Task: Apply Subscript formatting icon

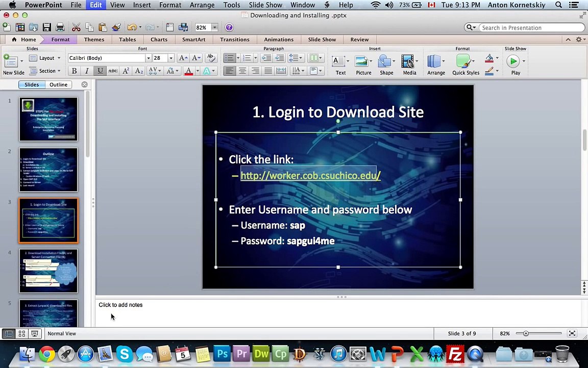Action: point(139,71)
